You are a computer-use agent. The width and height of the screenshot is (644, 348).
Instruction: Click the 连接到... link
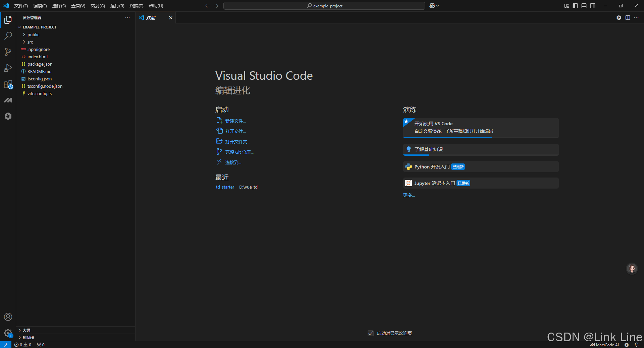pyautogui.click(x=233, y=162)
